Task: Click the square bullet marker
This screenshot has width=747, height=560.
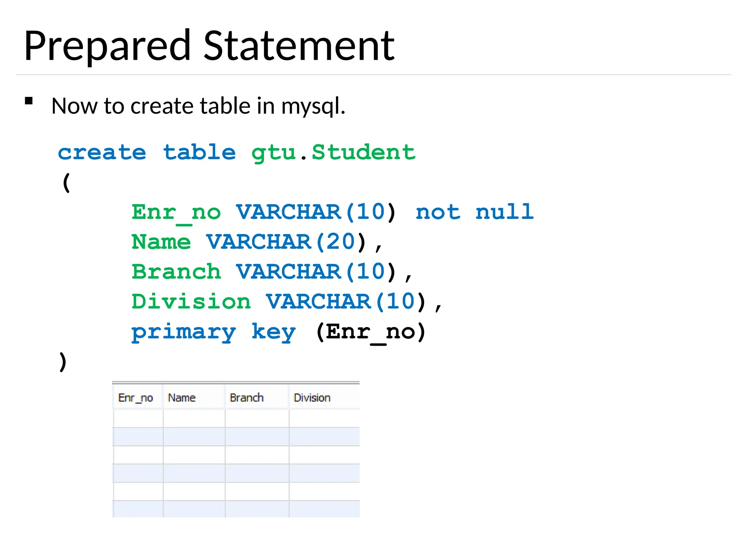Action: (29, 101)
